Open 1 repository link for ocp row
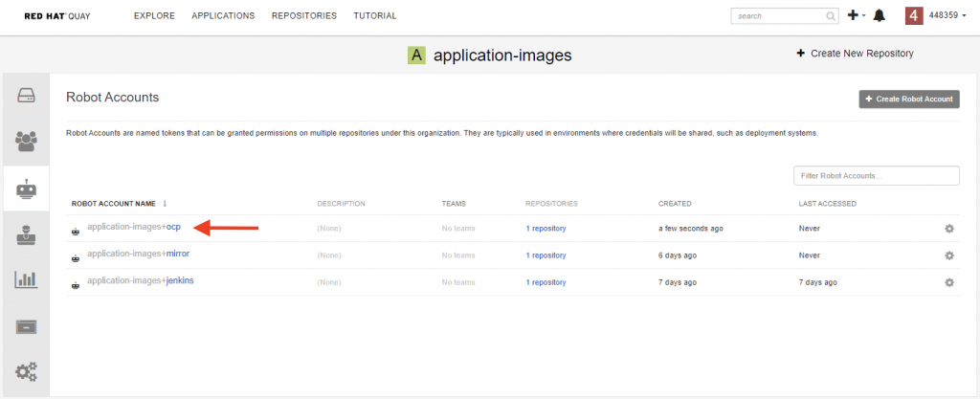980x399 pixels. pos(546,229)
